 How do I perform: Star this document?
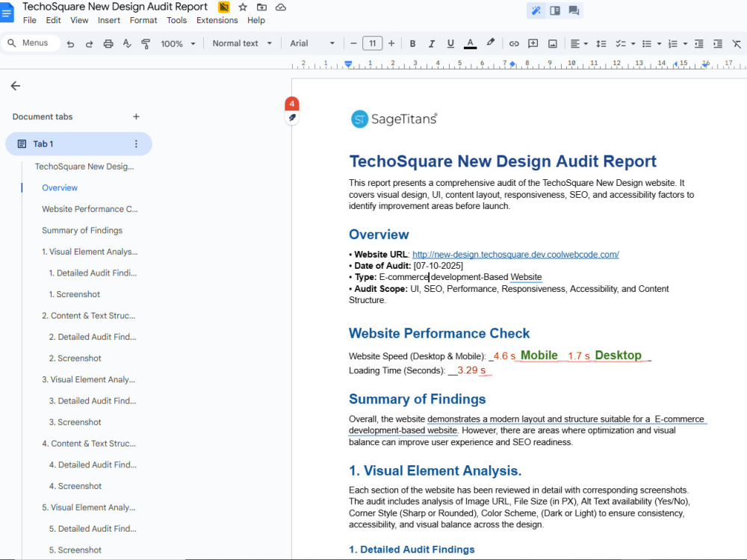click(243, 7)
